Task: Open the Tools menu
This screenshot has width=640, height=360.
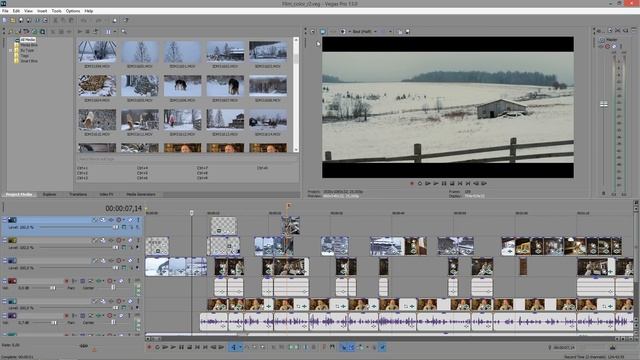Action: [56, 11]
